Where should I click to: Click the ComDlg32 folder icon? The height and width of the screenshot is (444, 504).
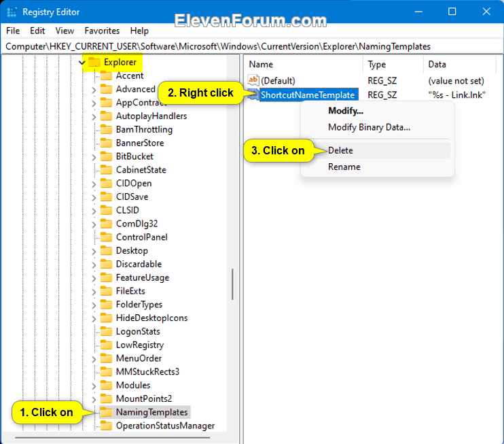pyautogui.click(x=106, y=224)
